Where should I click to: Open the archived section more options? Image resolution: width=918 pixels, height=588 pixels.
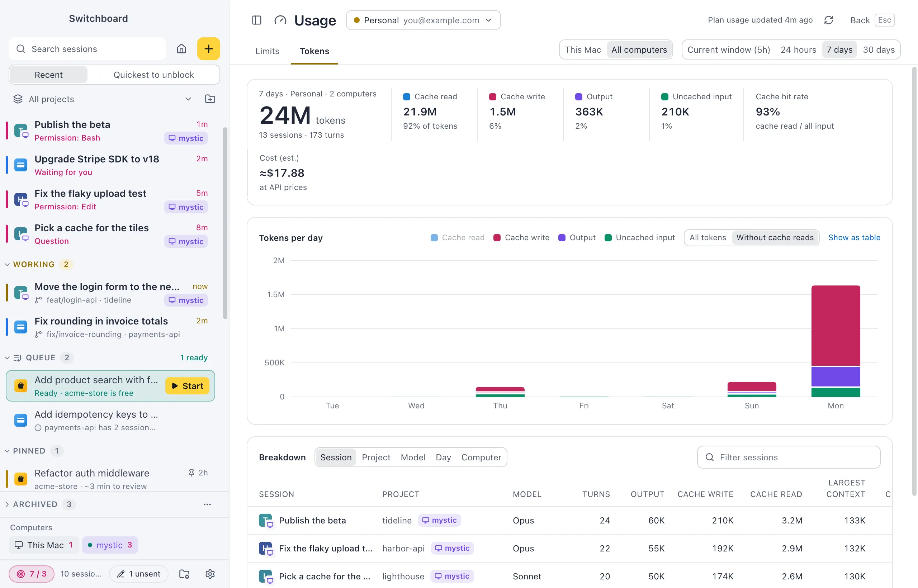[207, 504]
